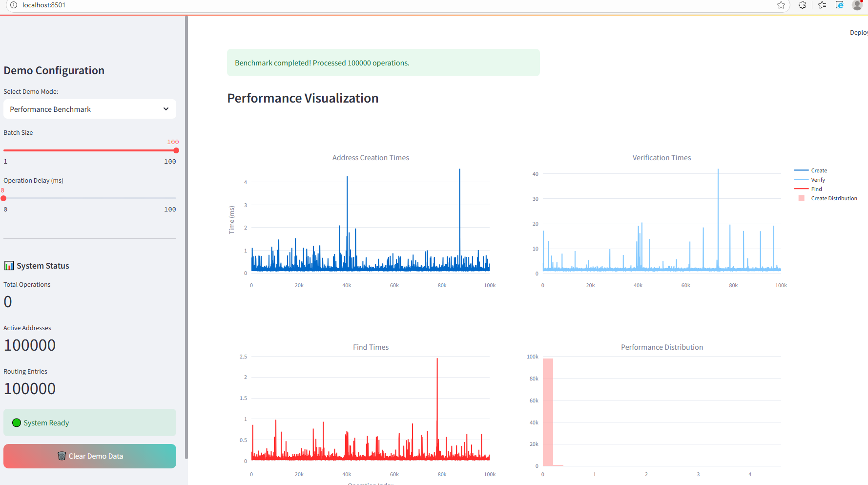Toggle the Create trace in chart legend
Viewport: 868px width, 485px height.
[819, 170]
